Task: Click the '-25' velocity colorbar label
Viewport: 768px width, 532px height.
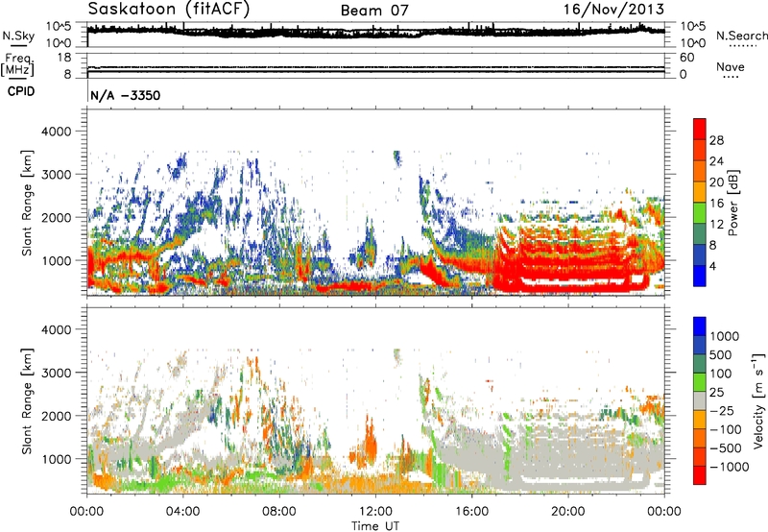Action: tap(722, 411)
